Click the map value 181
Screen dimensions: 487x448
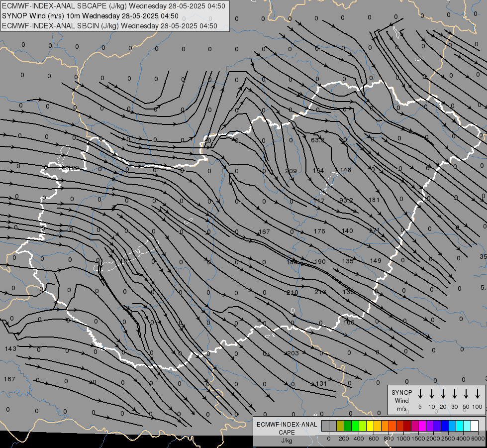[374, 200]
